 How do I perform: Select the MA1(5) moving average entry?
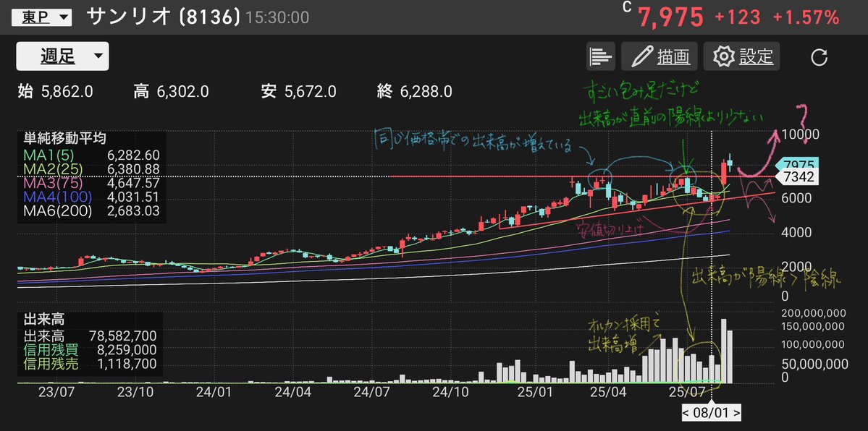(91, 154)
